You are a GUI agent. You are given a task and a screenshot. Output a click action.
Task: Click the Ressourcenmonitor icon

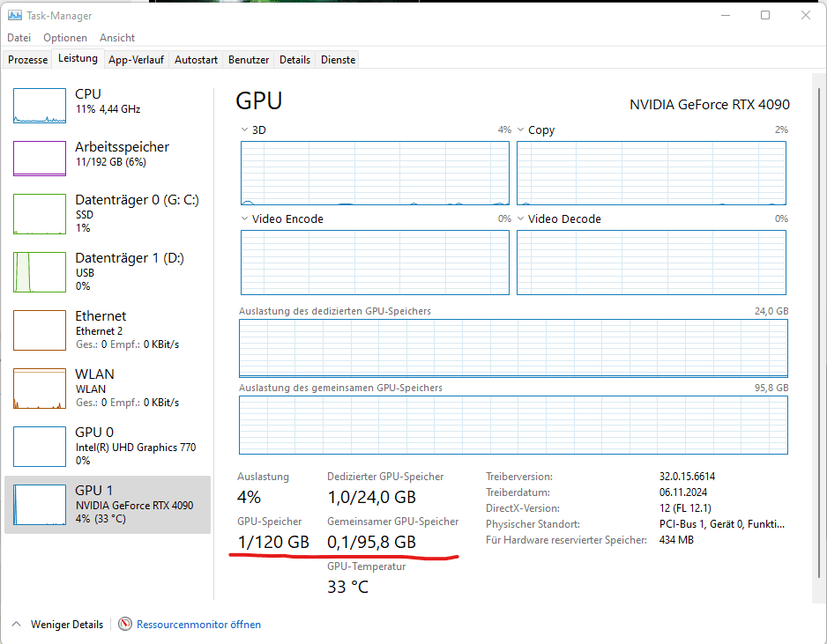pyautogui.click(x=125, y=624)
